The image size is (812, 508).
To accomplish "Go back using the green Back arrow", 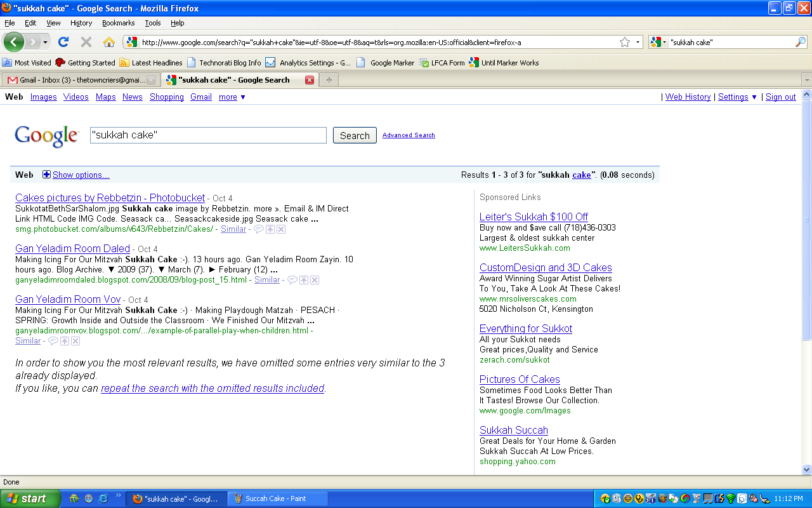I will coord(14,42).
